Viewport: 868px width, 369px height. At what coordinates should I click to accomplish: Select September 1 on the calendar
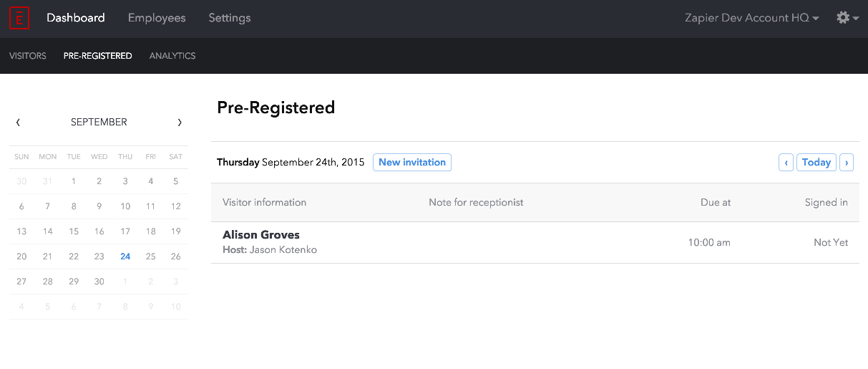click(74, 181)
